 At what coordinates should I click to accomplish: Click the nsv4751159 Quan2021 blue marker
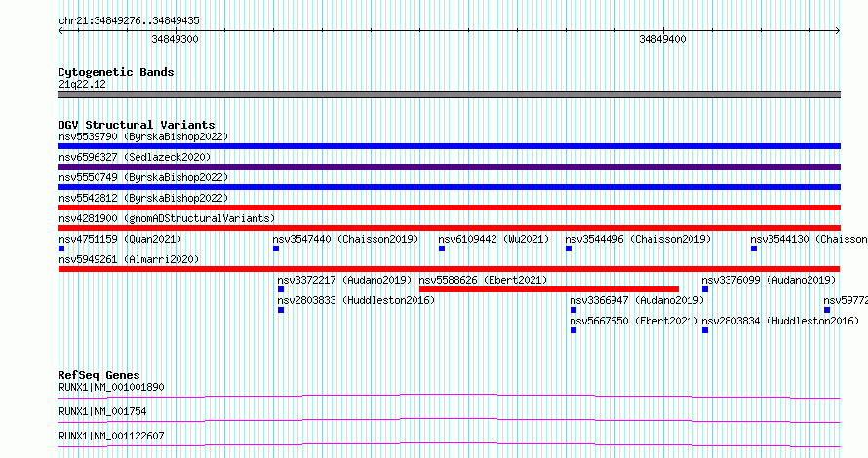tap(61, 248)
